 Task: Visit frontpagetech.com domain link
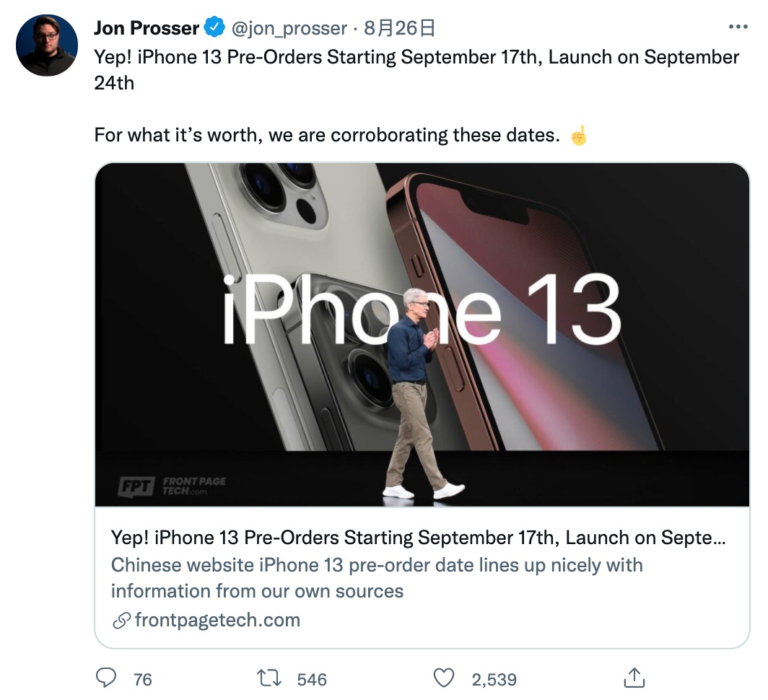point(217,620)
